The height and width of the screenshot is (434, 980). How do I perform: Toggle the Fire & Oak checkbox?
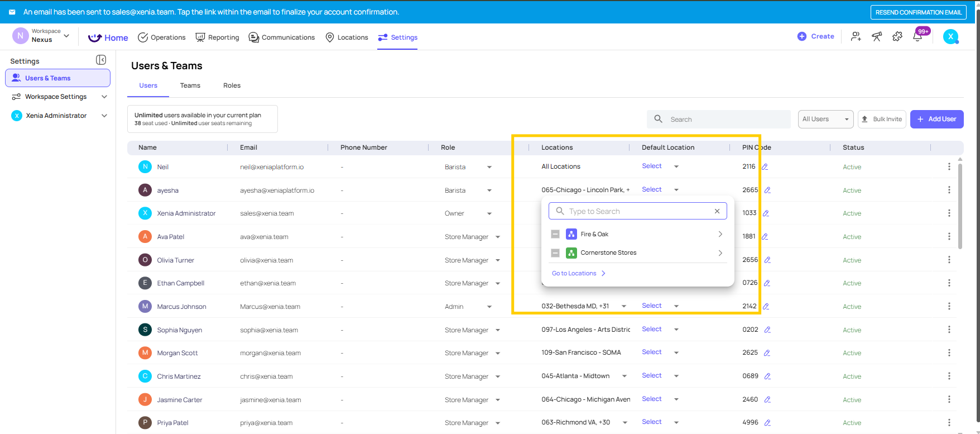[x=555, y=234]
